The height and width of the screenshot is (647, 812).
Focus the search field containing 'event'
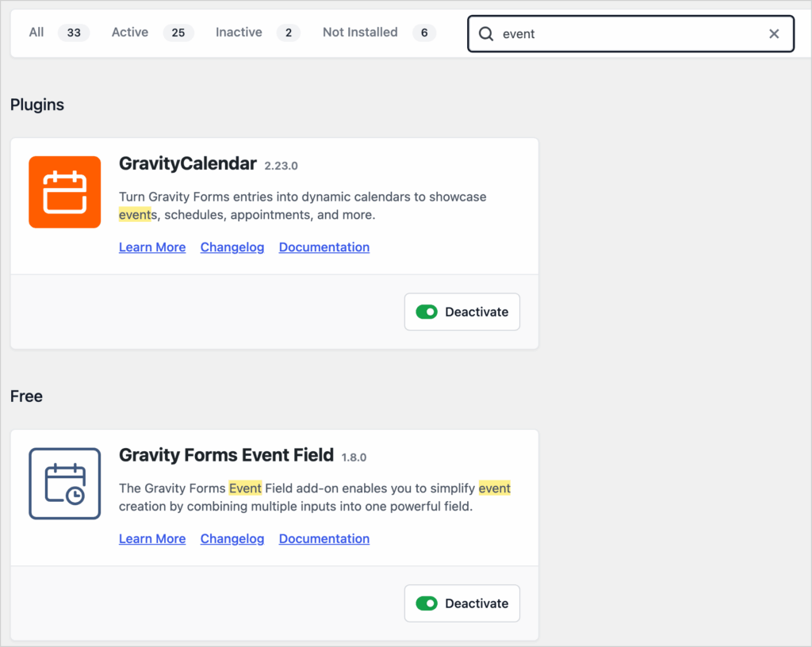click(630, 34)
